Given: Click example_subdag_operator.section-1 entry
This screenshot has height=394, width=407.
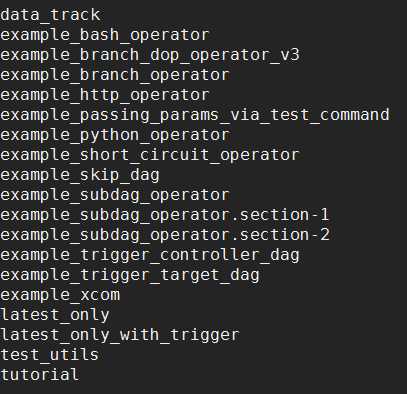Looking at the screenshot, I should click(165, 215).
